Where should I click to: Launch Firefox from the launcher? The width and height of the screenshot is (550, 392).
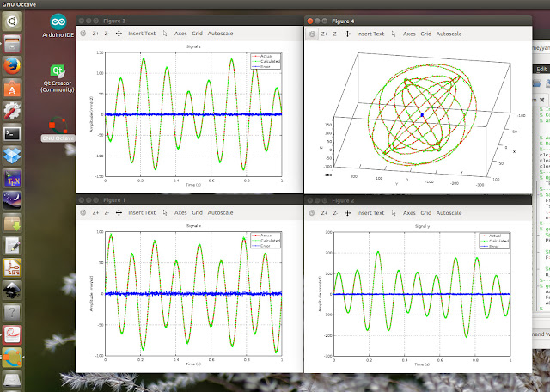pyautogui.click(x=12, y=66)
